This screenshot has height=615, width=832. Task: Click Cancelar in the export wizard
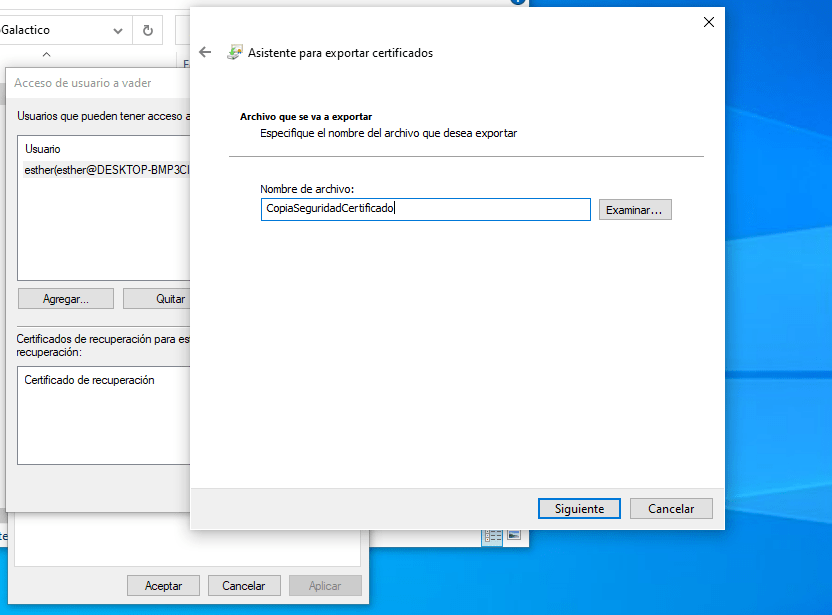tap(670, 508)
